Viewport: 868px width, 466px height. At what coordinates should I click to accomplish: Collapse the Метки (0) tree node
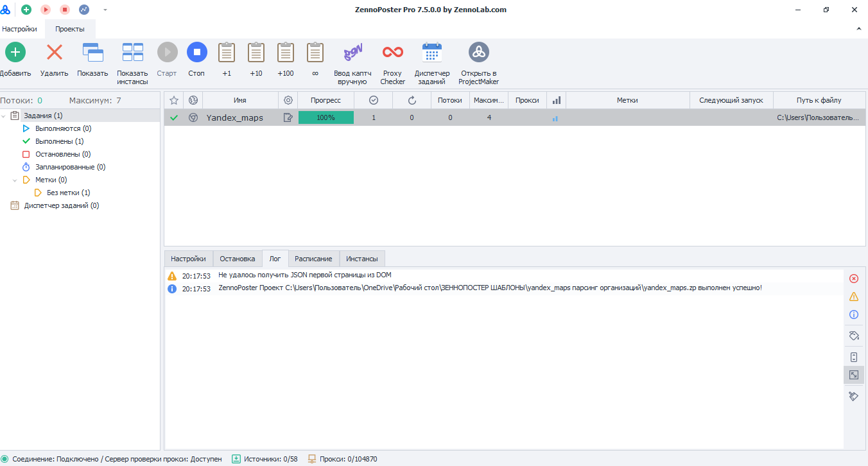pos(15,180)
